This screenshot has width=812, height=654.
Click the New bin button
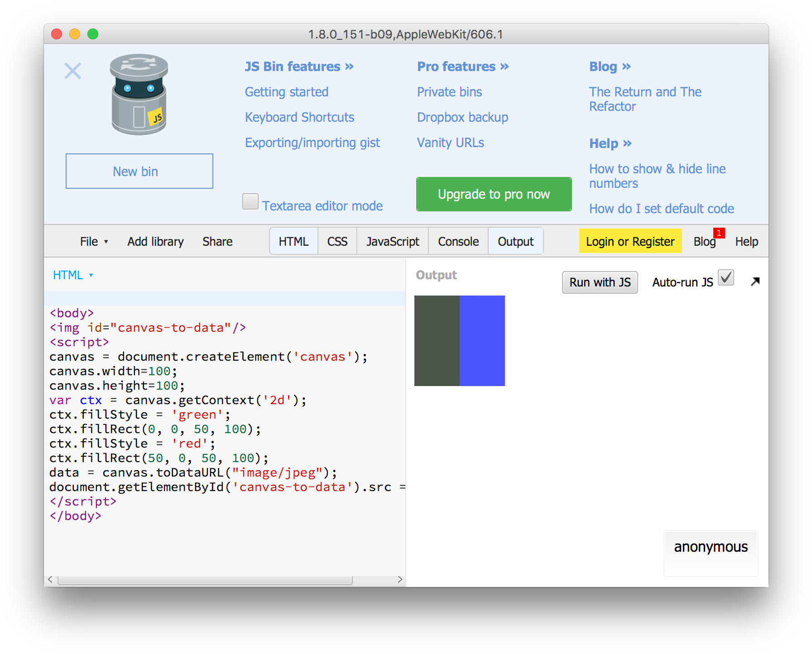click(x=139, y=171)
